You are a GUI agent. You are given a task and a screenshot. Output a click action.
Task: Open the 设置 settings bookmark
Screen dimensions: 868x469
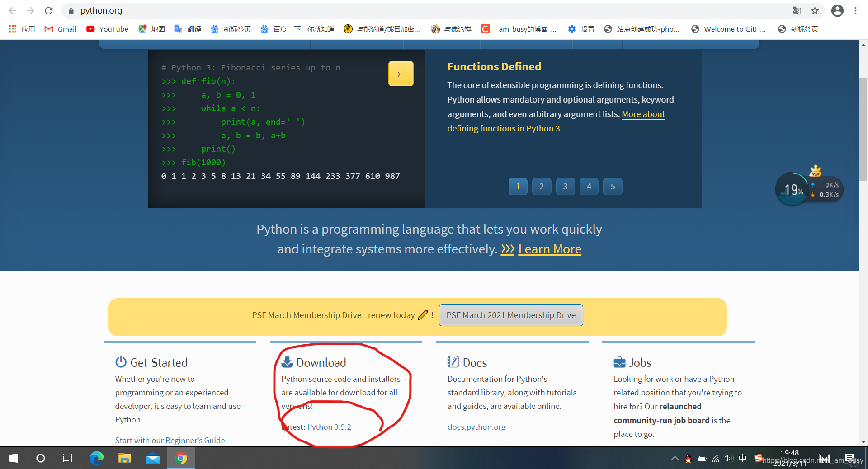tap(581, 29)
